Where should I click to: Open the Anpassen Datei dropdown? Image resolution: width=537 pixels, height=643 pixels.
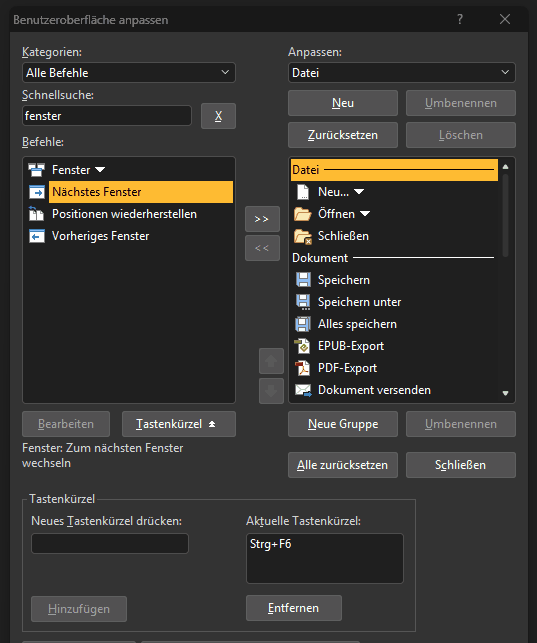tap(402, 73)
